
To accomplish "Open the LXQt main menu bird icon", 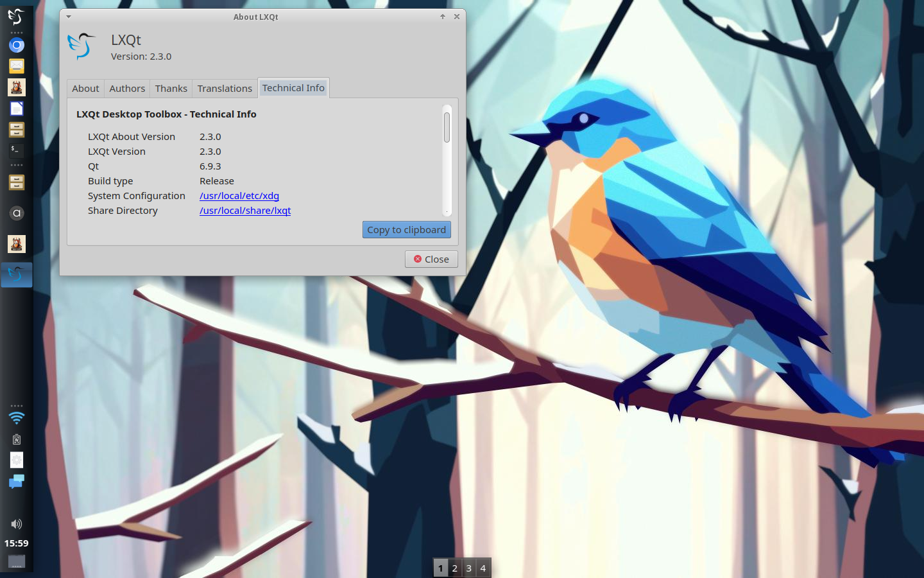I will pos(16,16).
